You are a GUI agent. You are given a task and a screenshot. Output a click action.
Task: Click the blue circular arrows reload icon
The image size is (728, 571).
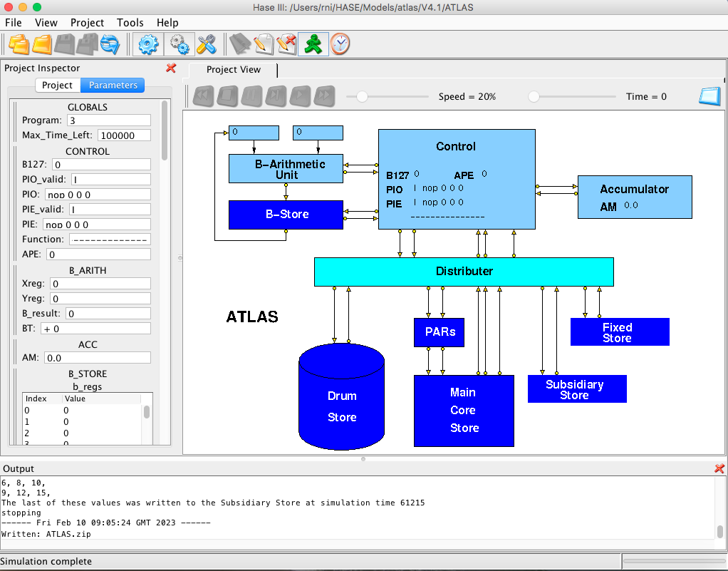click(x=110, y=45)
